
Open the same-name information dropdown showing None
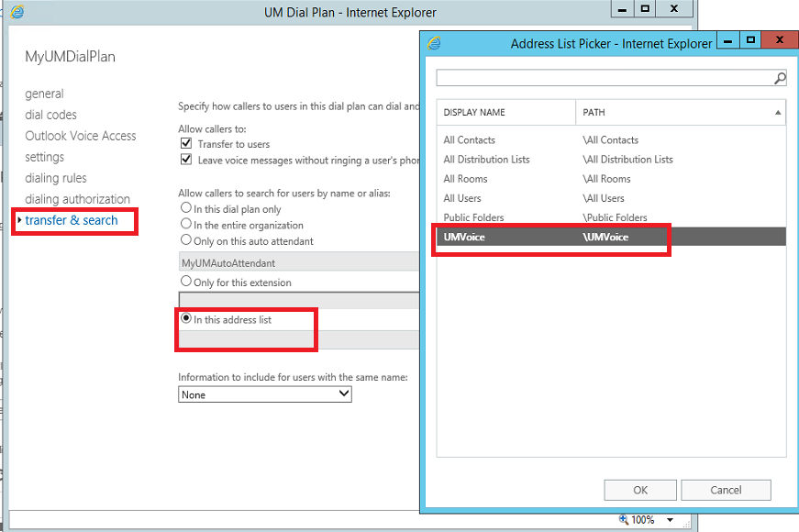pyautogui.click(x=264, y=394)
